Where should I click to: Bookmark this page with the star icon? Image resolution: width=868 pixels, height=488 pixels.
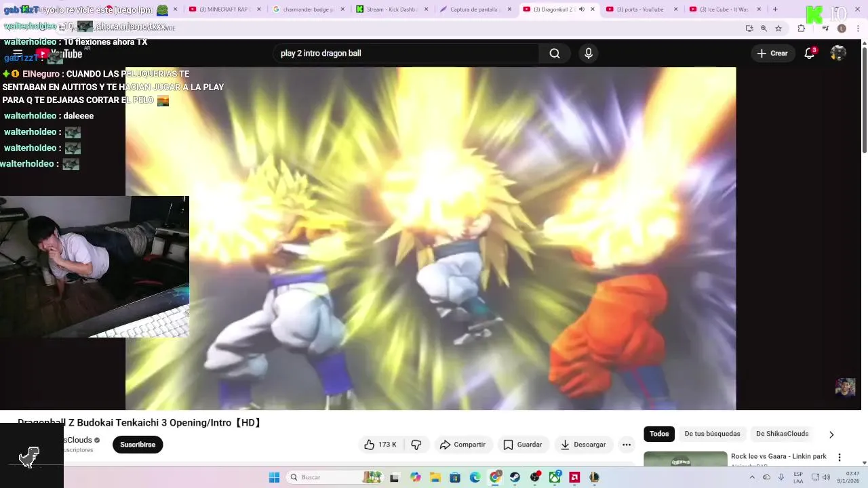[778, 28]
